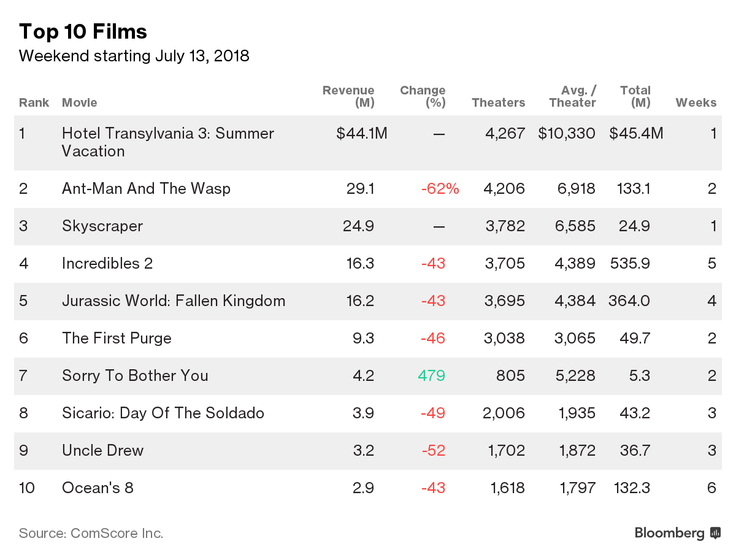
Task: Select the Sorry To Bother You title
Action: [x=135, y=375]
